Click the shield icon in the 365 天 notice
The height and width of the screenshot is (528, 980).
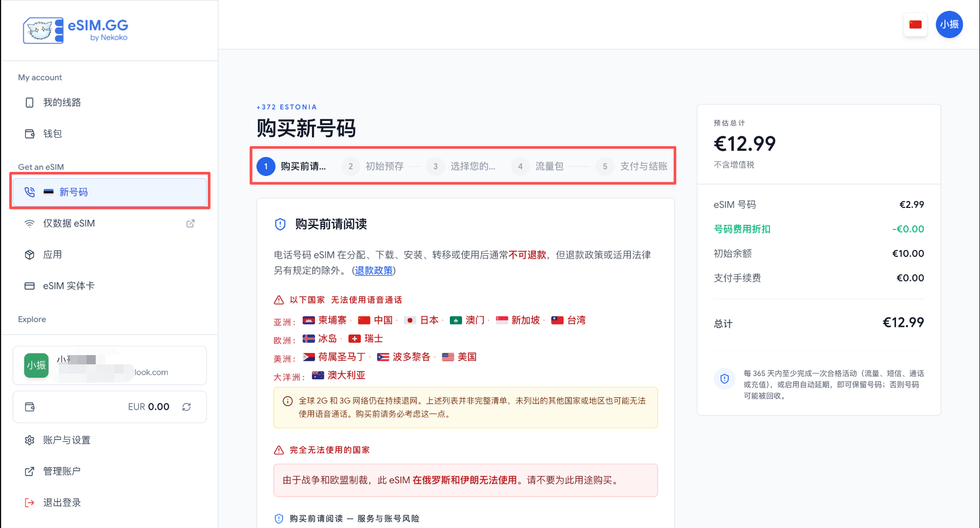(725, 379)
